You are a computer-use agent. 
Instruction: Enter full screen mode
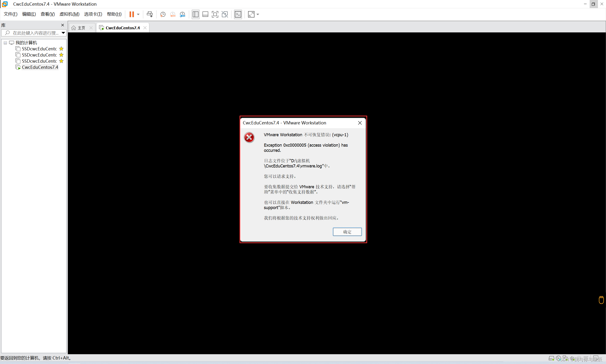tap(215, 14)
